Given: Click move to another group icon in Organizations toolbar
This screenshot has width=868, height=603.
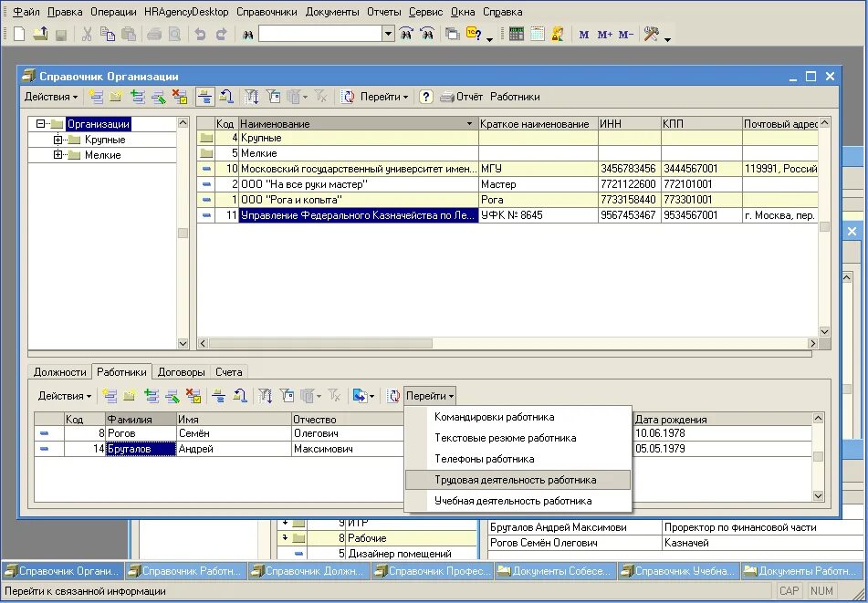Looking at the screenshot, I should coord(225,97).
